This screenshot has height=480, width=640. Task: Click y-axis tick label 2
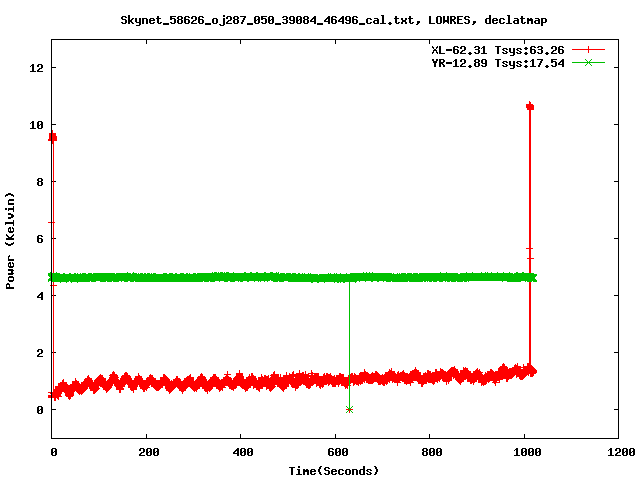40,353
